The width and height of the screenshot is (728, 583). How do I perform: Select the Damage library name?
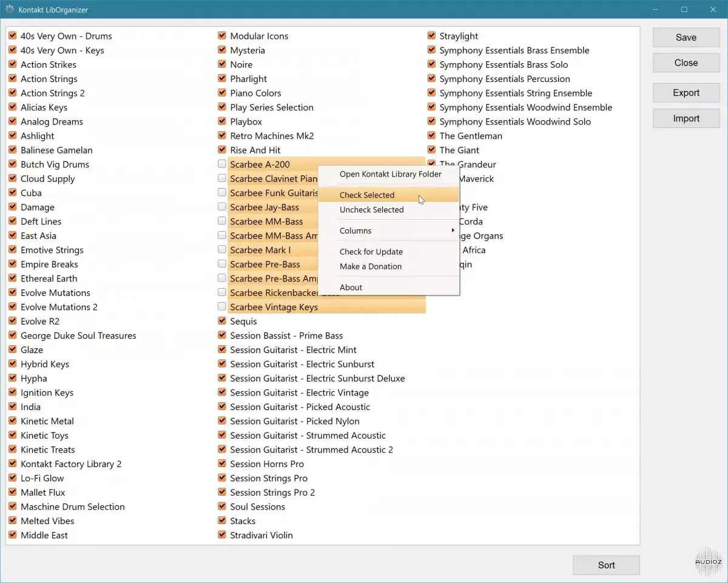(37, 207)
